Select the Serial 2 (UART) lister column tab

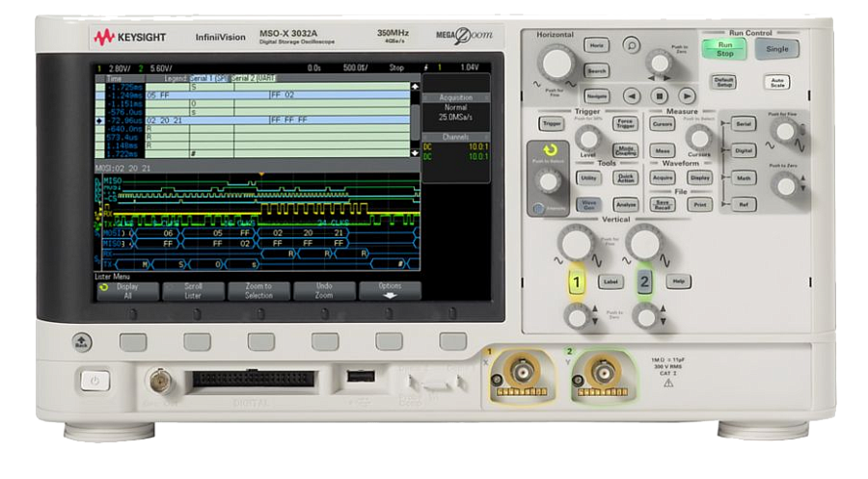point(253,78)
